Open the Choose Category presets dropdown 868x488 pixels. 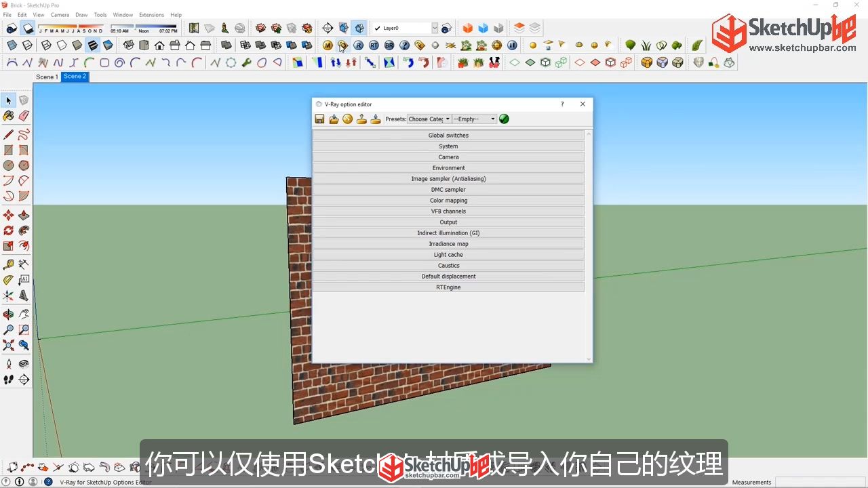click(429, 119)
